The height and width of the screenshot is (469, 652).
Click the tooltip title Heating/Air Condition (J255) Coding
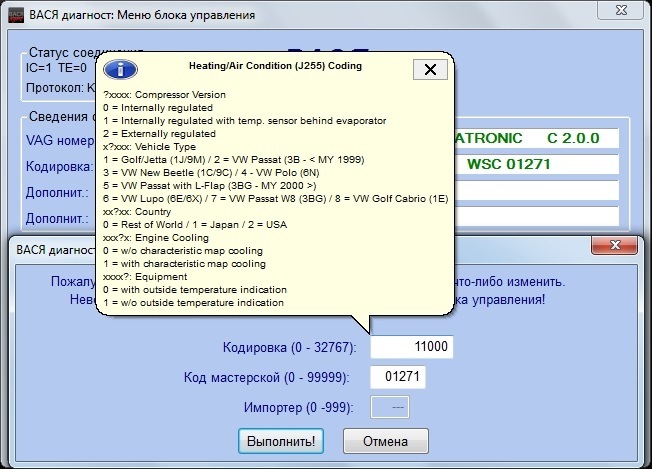(275, 66)
